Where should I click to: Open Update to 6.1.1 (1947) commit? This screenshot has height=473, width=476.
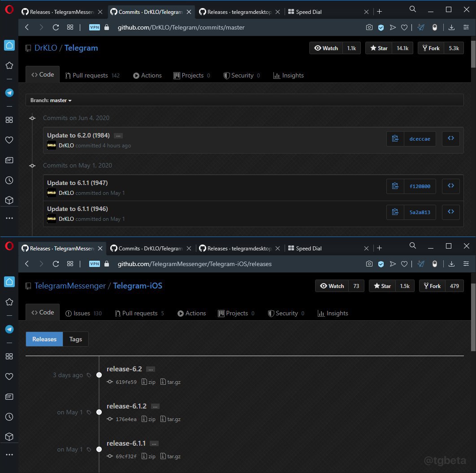78,183
